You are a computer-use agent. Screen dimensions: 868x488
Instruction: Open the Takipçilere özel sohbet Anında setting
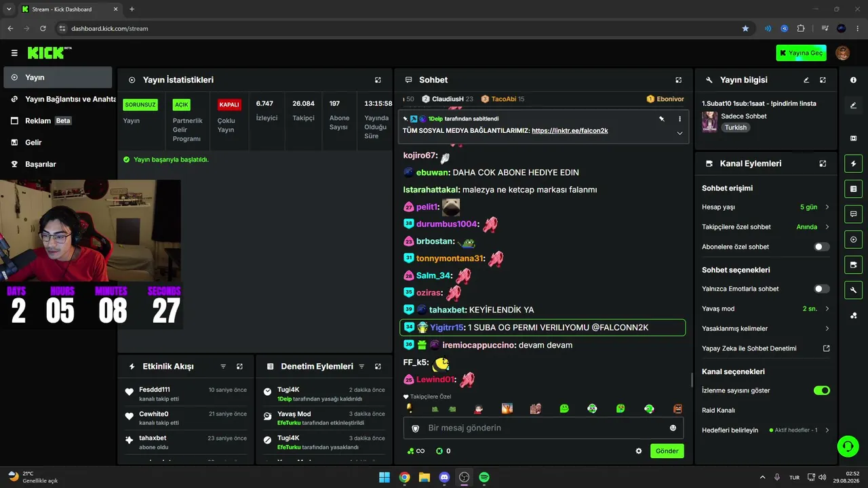point(766,227)
